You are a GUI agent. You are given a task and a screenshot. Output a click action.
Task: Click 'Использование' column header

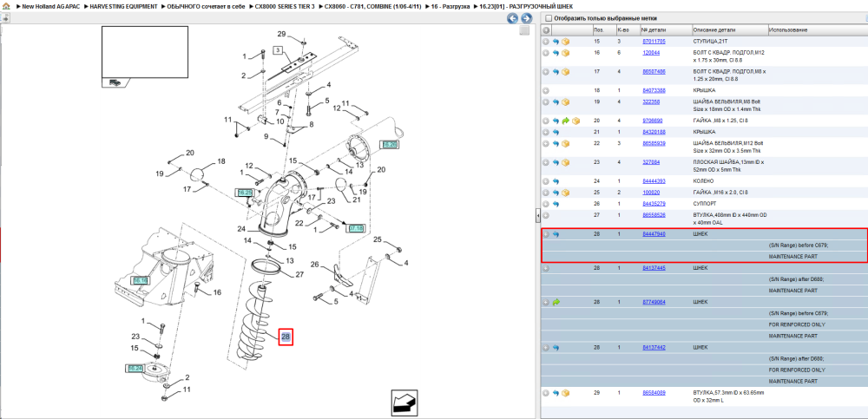(x=788, y=29)
